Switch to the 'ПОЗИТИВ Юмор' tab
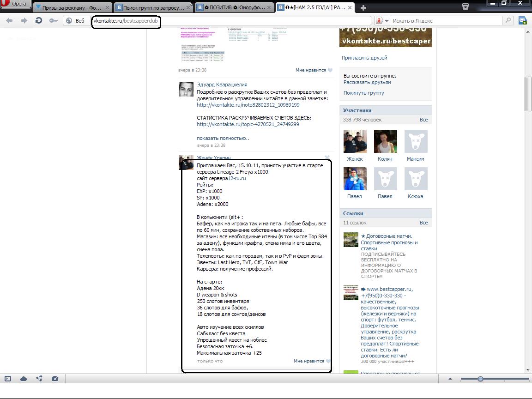 click(234, 7)
